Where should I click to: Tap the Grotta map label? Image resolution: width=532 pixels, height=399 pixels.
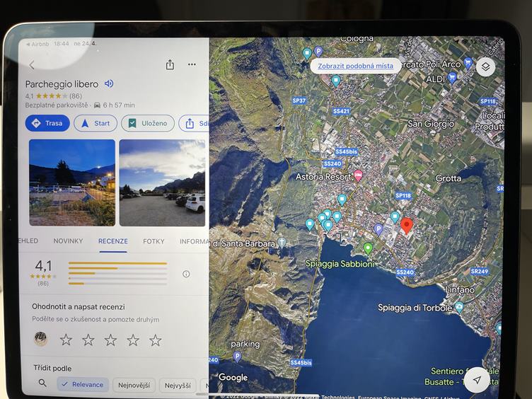pos(449,178)
